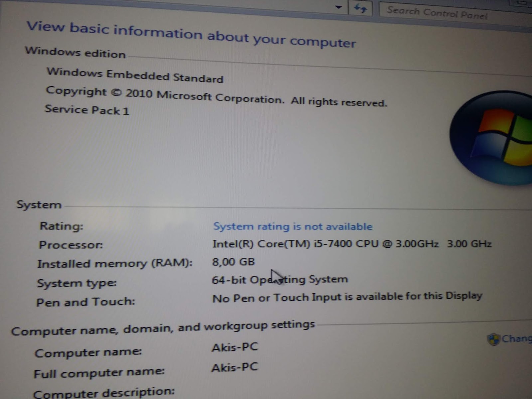Select the '64-bit Operating System' value
The image size is (532, 399).
(x=280, y=280)
